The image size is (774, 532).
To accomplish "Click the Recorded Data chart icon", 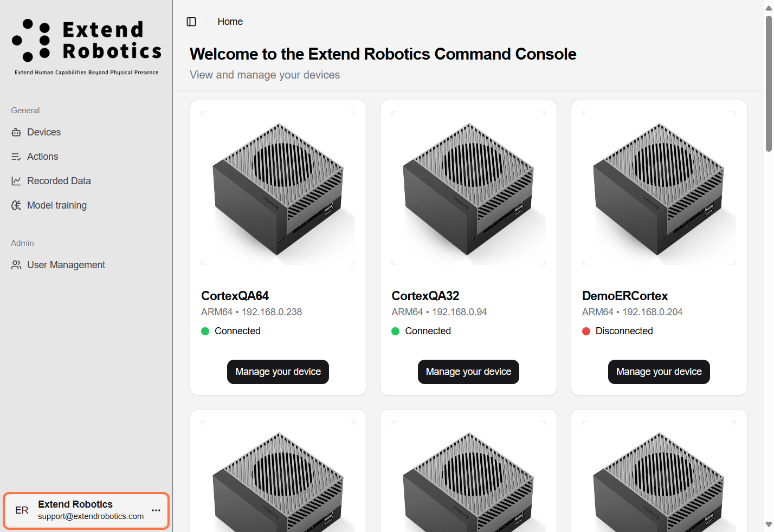I will click(x=16, y=181).
